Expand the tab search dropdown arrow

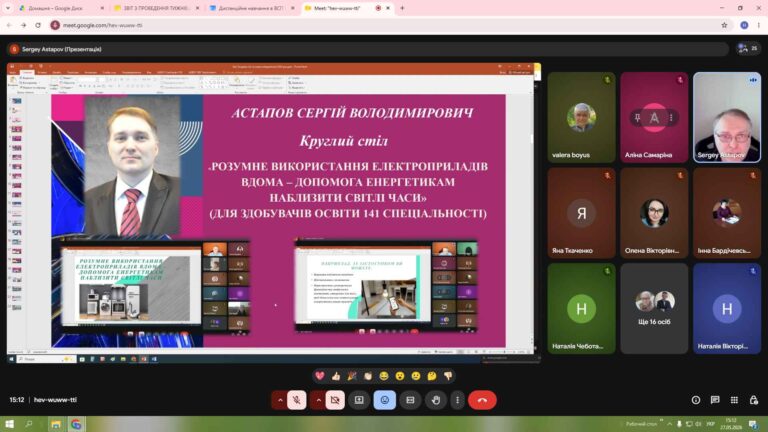click(8, 8)
